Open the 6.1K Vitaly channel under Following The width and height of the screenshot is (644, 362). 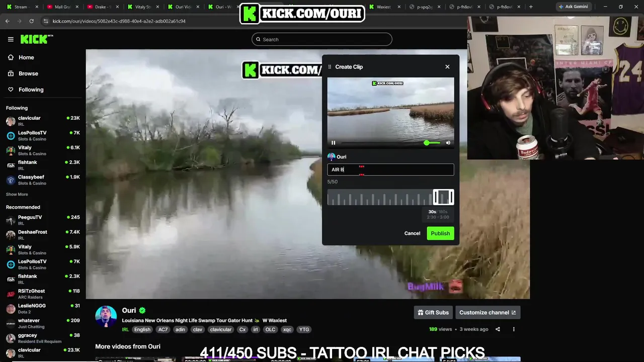coord(43,150)
